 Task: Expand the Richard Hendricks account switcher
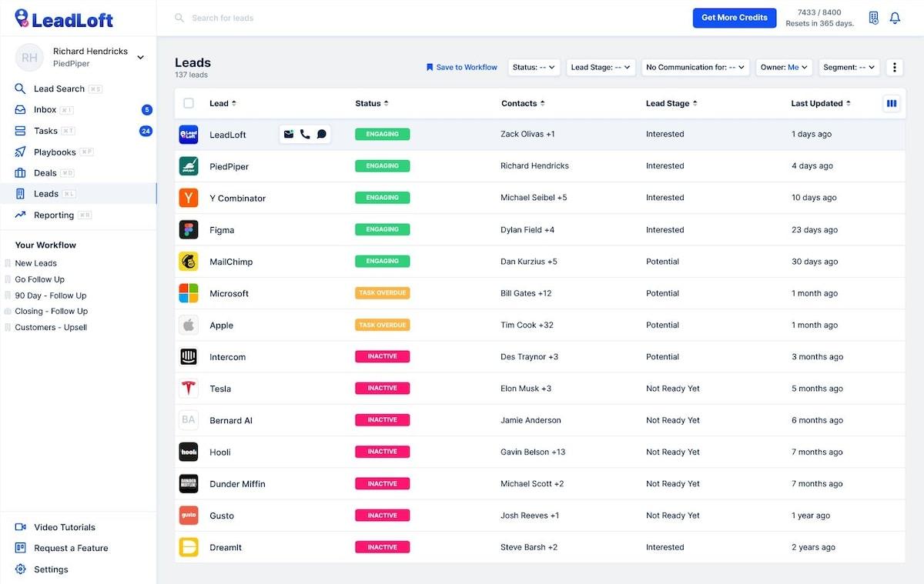pos(141,57)
